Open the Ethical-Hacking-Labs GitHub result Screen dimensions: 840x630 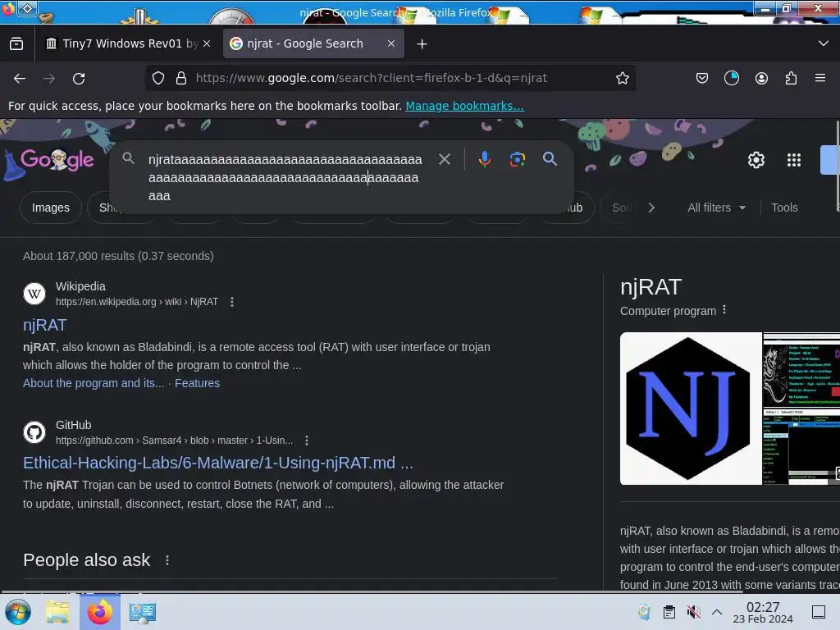coord(218,463)
